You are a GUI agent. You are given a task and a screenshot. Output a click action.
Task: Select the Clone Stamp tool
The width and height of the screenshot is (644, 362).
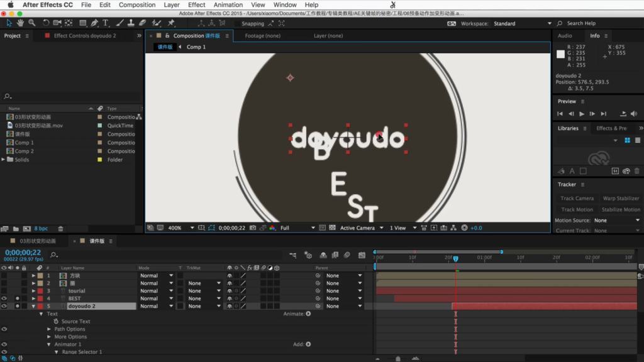click(130, 23)
